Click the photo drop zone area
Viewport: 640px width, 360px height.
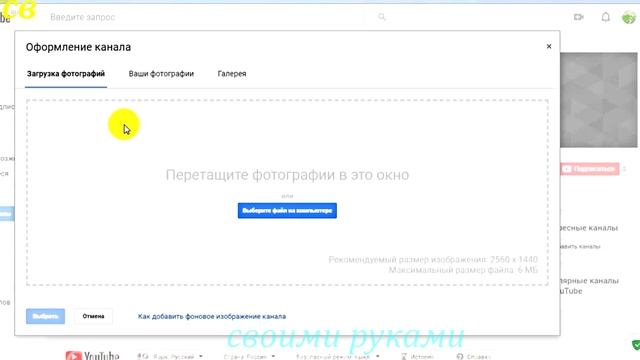287,192
